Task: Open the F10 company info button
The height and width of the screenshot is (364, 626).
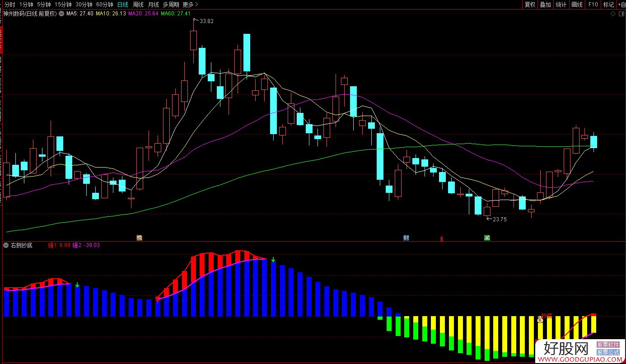Action: (593, 5)
